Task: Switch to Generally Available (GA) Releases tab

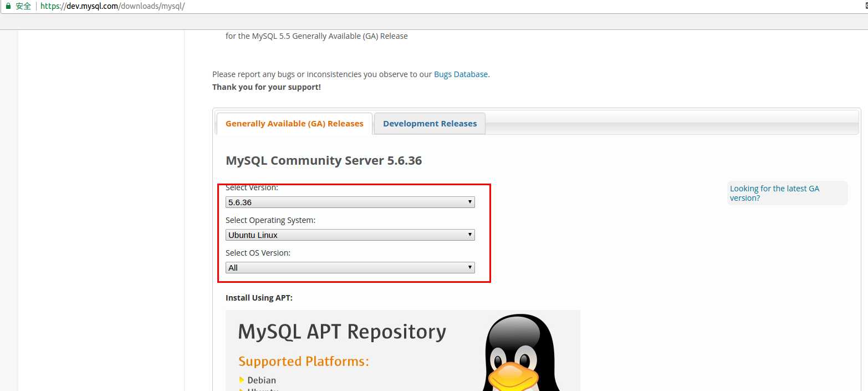Action: [294, 124]
